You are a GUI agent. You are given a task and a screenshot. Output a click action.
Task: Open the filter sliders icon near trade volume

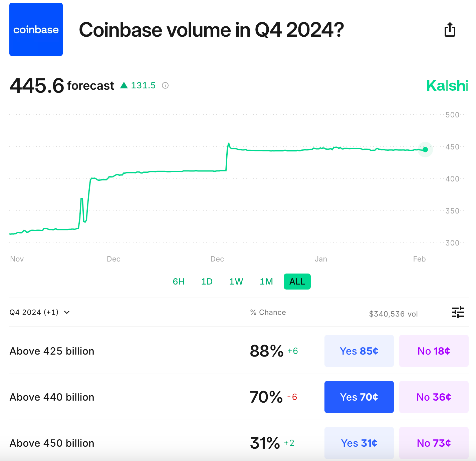(x=458, y=313)
